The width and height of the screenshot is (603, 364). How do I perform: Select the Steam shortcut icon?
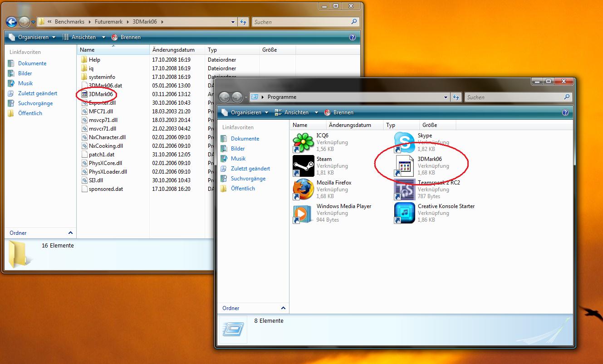[x=303, y=166]
